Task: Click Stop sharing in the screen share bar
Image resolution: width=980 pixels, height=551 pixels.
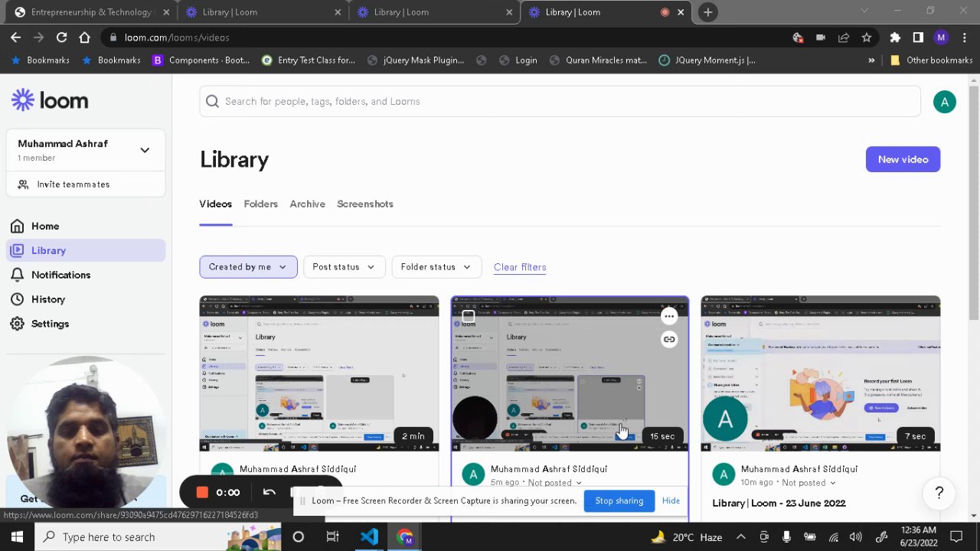Action: coord(619,500)
